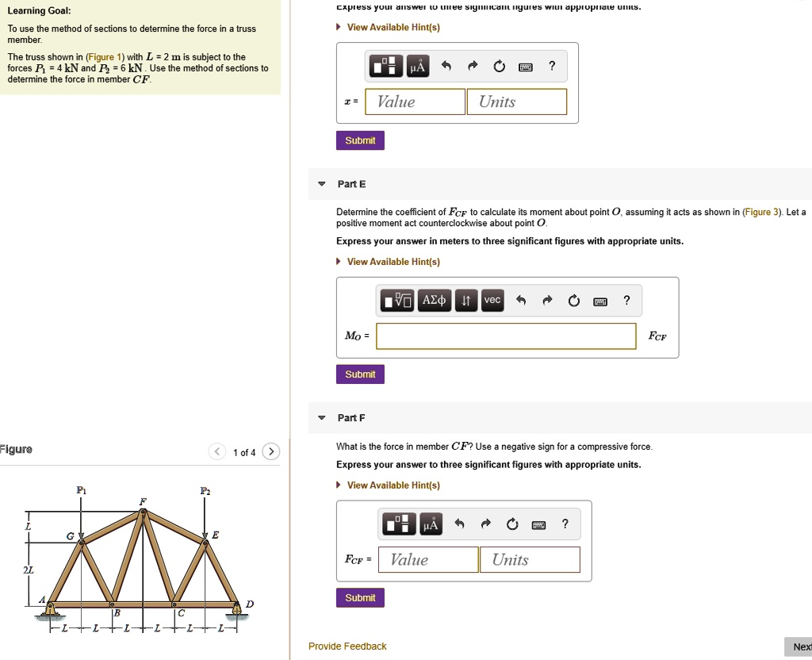Click the redo arrow in the Part F editor
The image size is (812, 660).
[x=485, y=524]
